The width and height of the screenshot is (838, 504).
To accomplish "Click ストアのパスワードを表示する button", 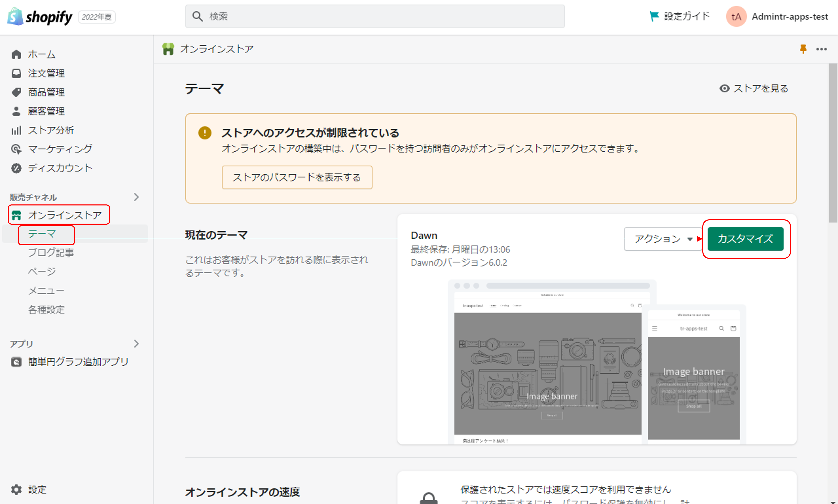I will [x=297, y=177].
